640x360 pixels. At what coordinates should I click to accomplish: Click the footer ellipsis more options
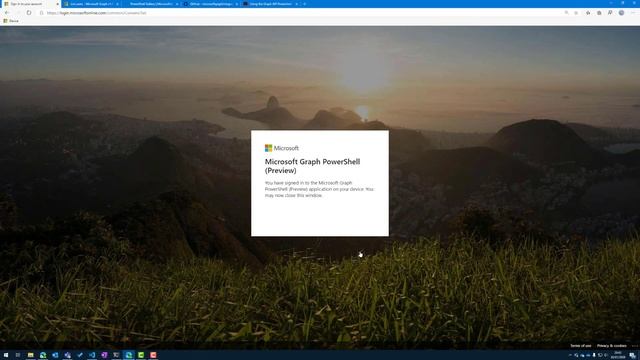click(634, 346)
